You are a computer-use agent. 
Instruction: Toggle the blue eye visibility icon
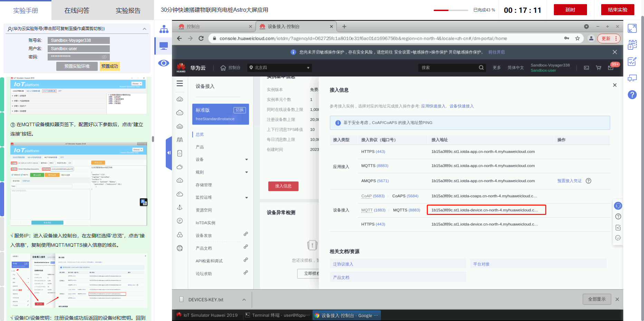click(164, 63)
